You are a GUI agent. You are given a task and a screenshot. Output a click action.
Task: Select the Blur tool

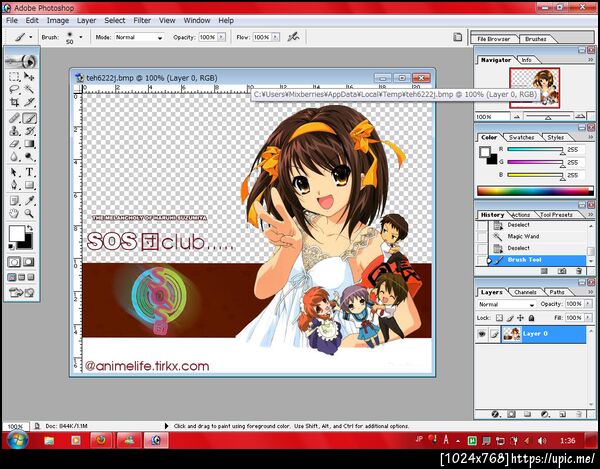[x=14, y=157]
